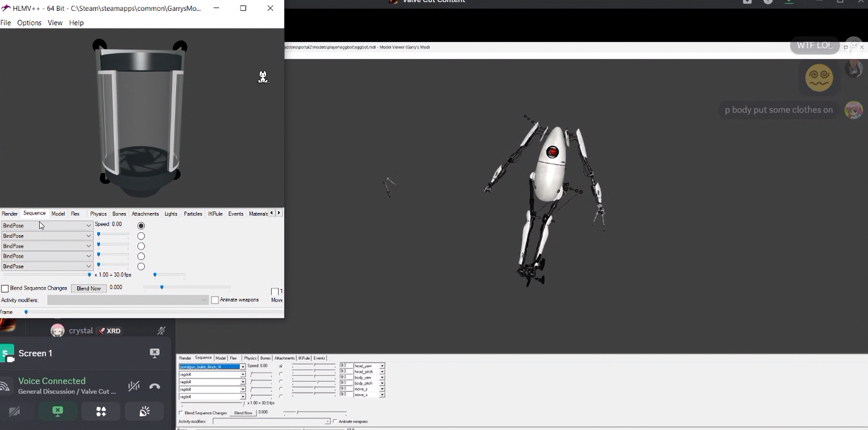Turn on camera with the video icon
The height and width of the screenshot is (430, 868).
14,411
